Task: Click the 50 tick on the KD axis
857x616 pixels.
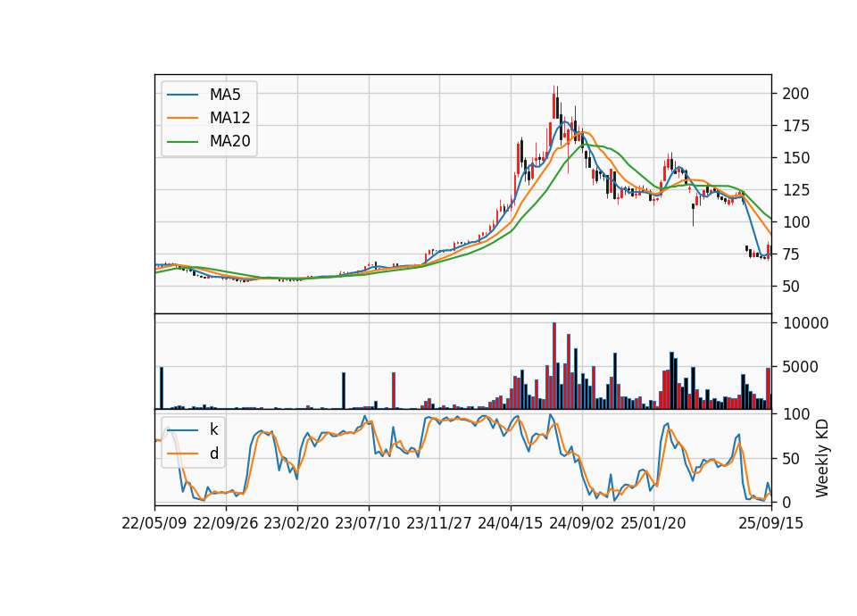Action: click(791, 459)
